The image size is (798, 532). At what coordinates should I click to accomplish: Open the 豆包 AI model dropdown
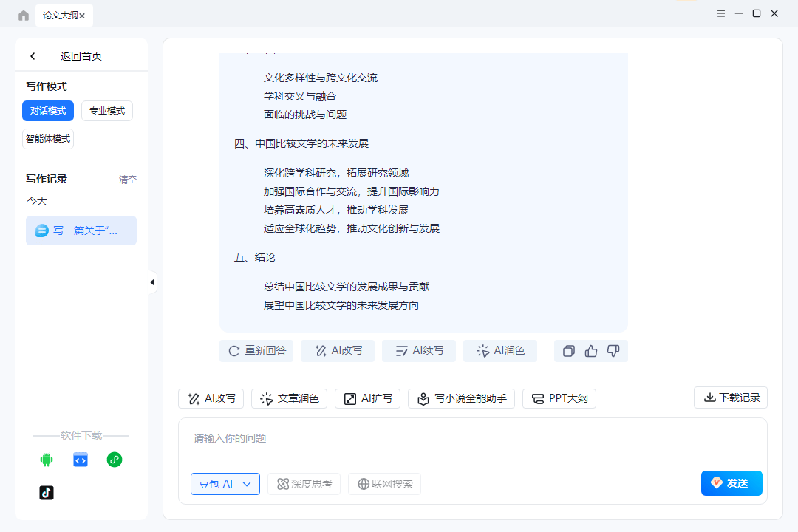[225, 484]
